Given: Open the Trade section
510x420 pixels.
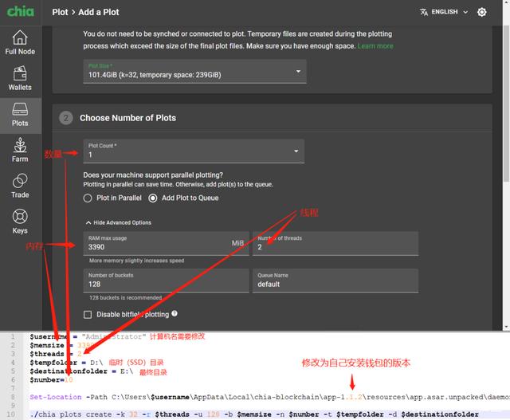Looking at the screenshot, I should click(x=20, y=186).
